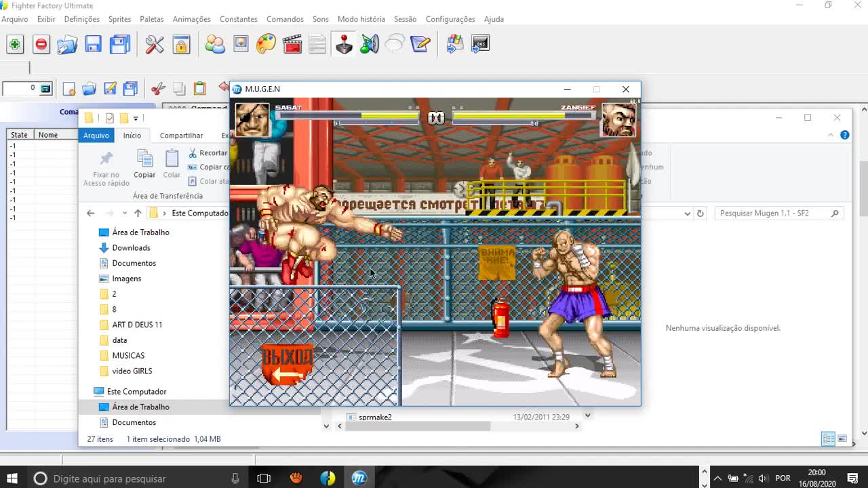Click Fixar no Acesso rápido pin icon
Screen dimensions: 868x488
tap(106, 169)
